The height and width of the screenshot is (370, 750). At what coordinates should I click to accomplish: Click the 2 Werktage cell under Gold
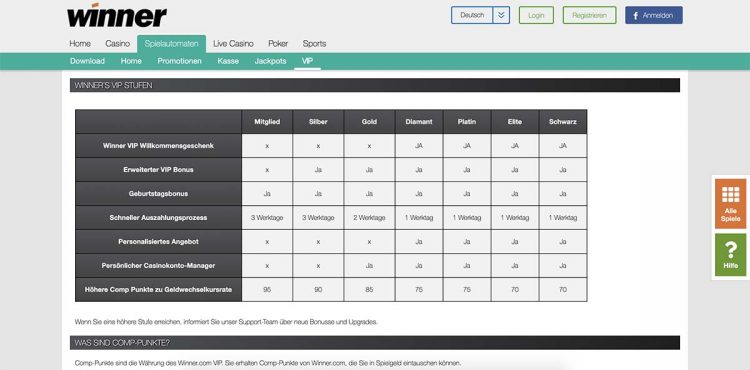tap(369, 218)
